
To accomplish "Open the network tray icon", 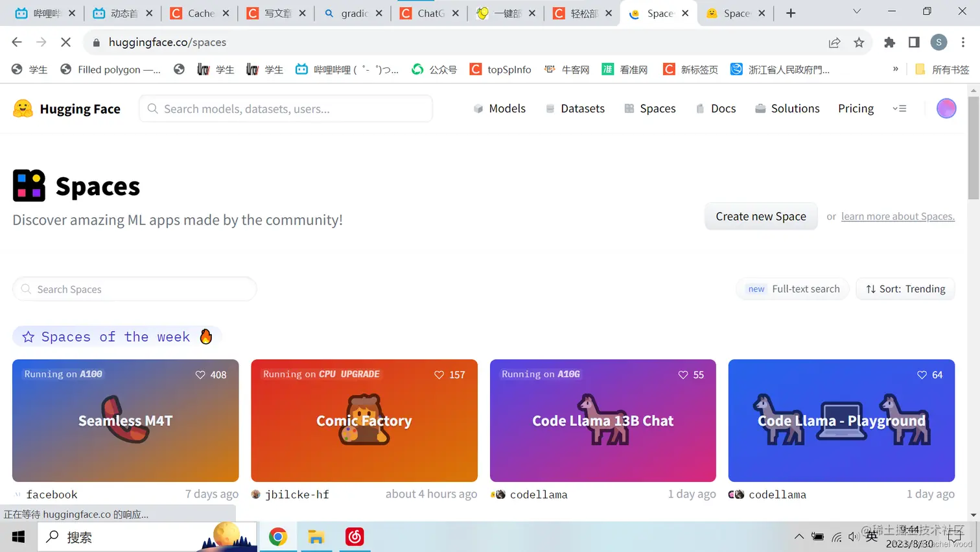I will (x=837, y=537).
